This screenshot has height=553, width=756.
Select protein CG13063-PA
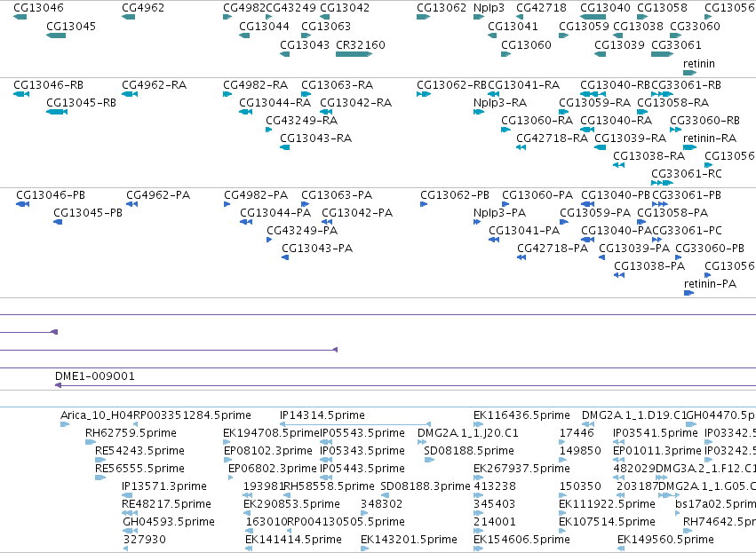click(x=337, y=195)
